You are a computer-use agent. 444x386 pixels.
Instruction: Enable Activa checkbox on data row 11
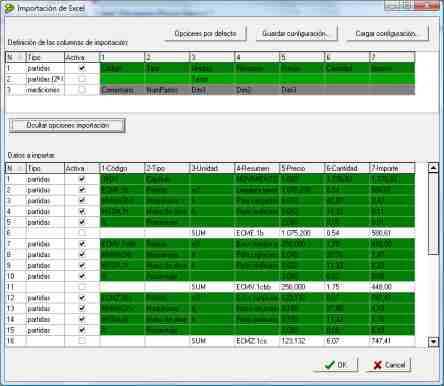(x=82, y=287)
